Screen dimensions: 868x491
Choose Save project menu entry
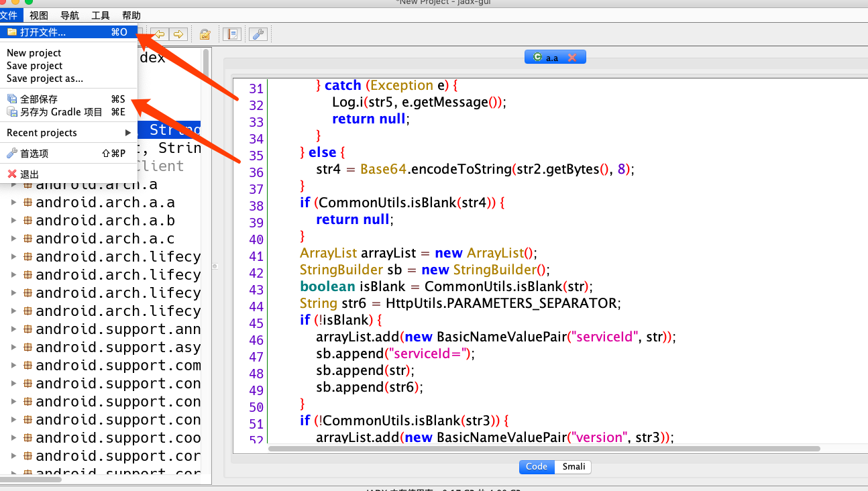tap(68, 66)
